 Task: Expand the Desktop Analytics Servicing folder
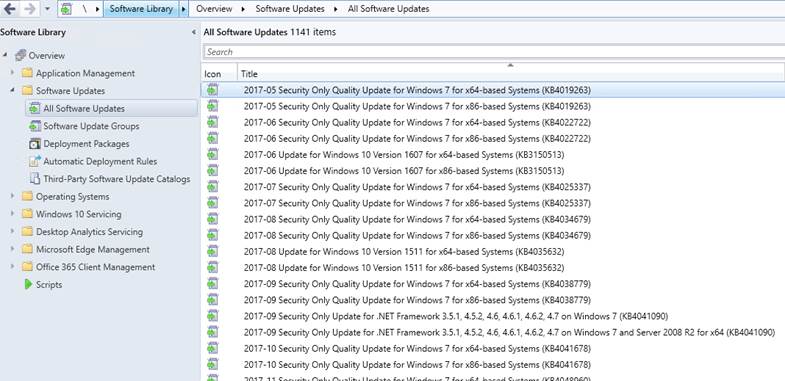pyautogui.click(x=13, y=231)
